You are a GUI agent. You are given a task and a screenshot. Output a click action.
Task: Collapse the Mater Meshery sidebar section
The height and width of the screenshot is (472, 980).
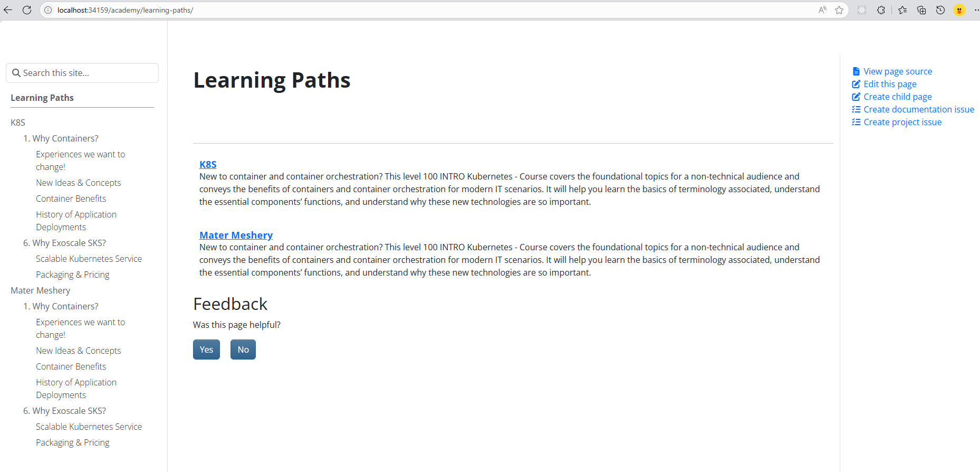[x=40, y=290]
